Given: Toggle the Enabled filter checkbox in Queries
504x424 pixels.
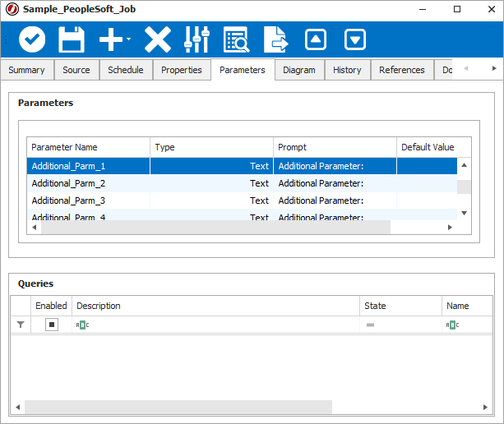Looking at the screenshot, I should click(52, 325).
